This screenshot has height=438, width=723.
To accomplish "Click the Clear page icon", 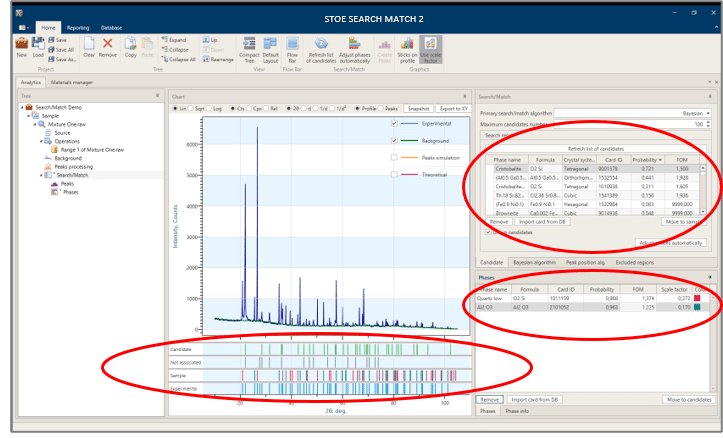I will tap(89, 43).
